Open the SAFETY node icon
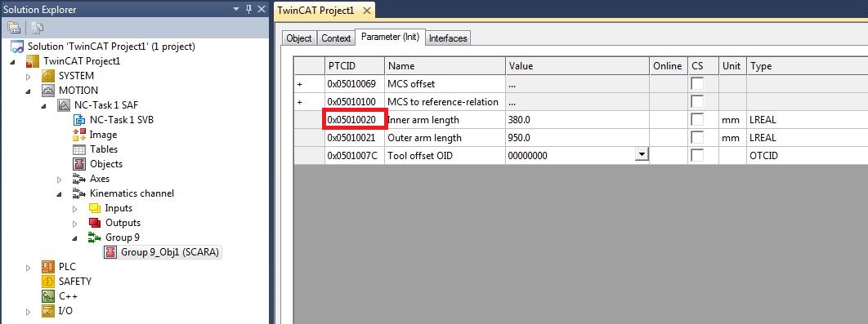The height and width of the screenshot is (324, 868). coord(49,282)
